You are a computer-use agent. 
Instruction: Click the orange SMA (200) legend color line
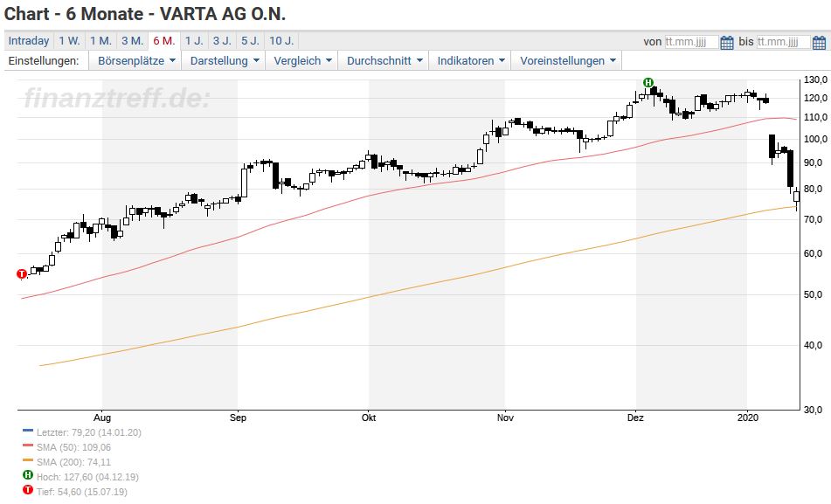click(28, 461)
